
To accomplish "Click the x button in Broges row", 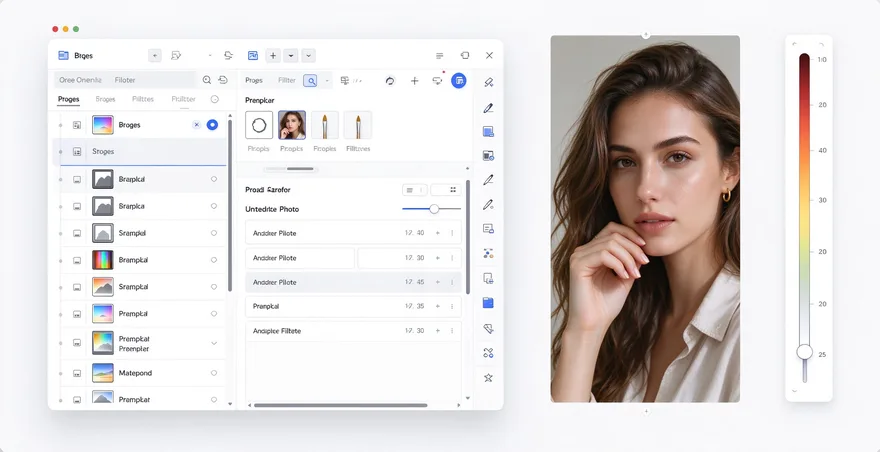I will [x=196, y=125].
